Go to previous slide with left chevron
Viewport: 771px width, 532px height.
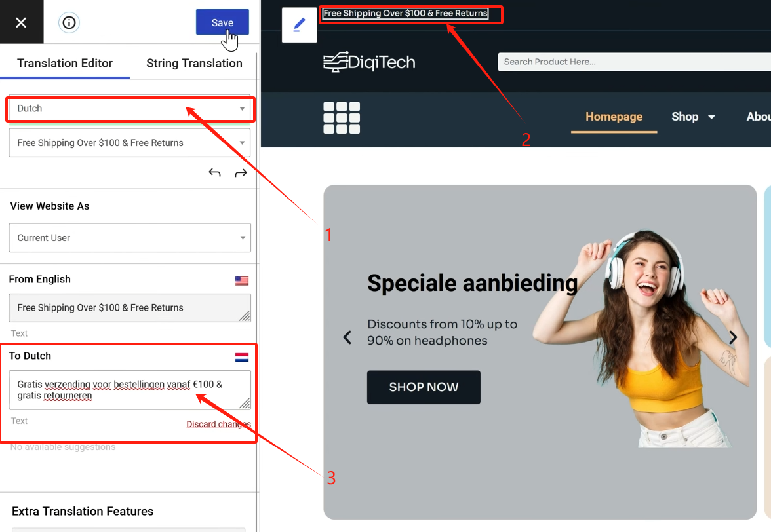coord(347,337)
